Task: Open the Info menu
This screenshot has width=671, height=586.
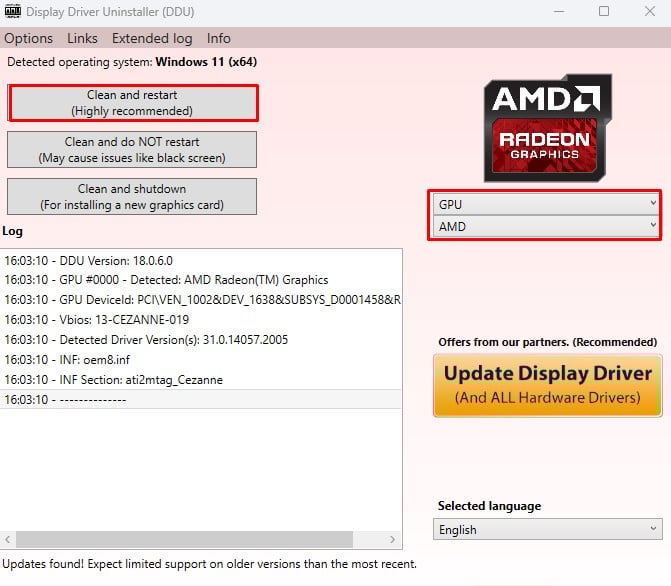Action: (218, 38)
